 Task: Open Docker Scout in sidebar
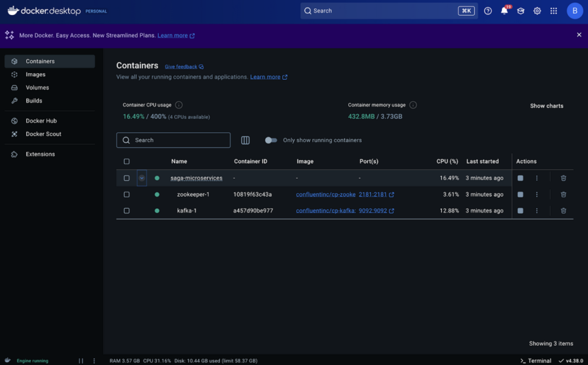click(50, 134)
